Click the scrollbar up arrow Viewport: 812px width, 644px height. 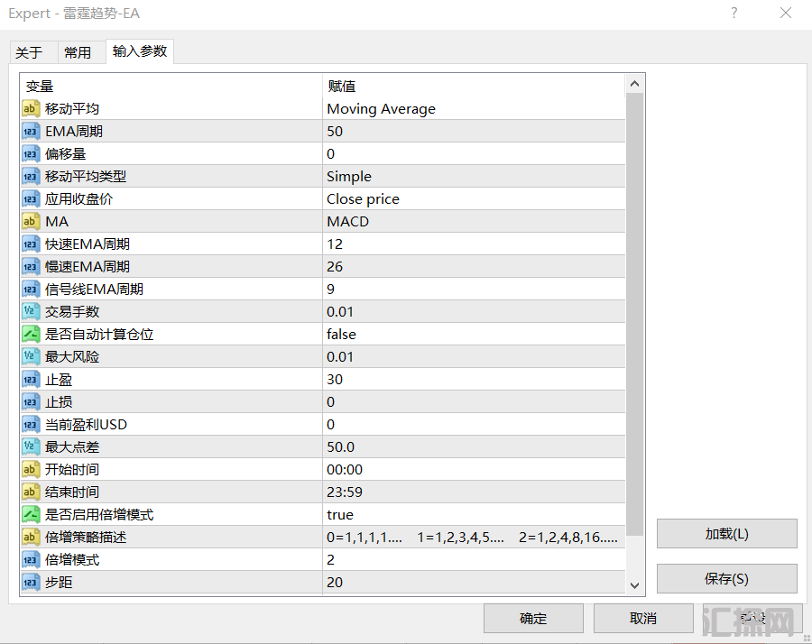635,84
